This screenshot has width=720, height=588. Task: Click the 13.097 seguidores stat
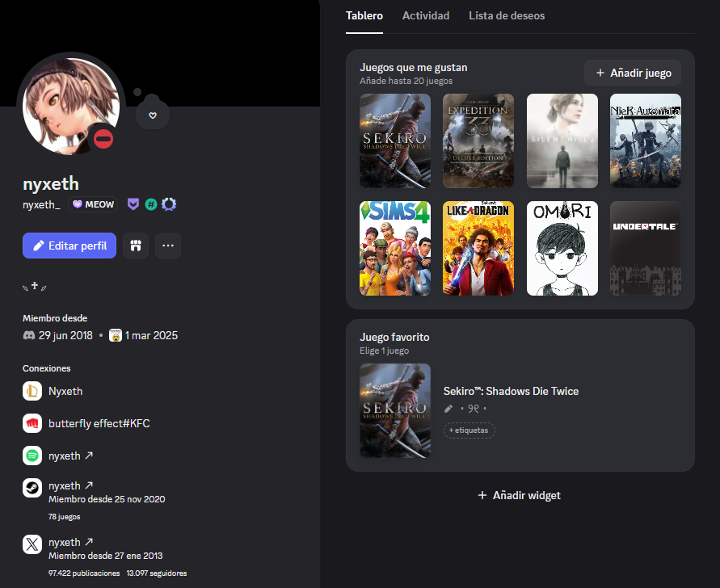click(x=157, y=573)
